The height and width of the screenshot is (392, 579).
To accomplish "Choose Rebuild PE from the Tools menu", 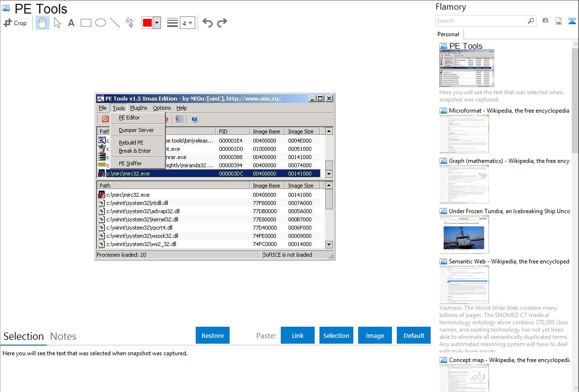I will pos(138,143).
